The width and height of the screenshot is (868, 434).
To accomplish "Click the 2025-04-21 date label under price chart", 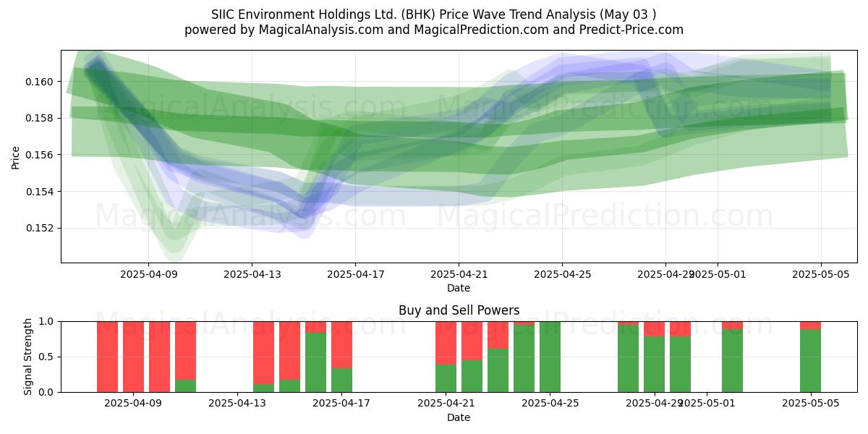I will point(459,275).
